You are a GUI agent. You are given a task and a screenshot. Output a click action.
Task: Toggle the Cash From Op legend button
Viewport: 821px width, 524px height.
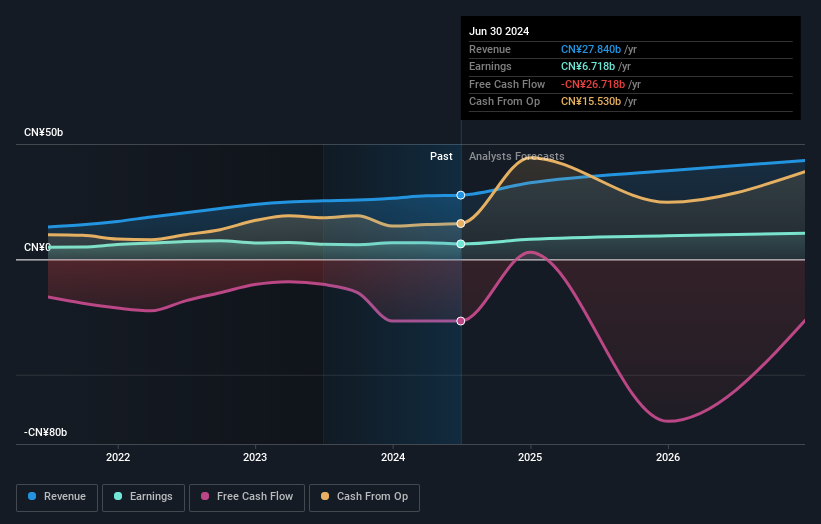pos(364,497)
